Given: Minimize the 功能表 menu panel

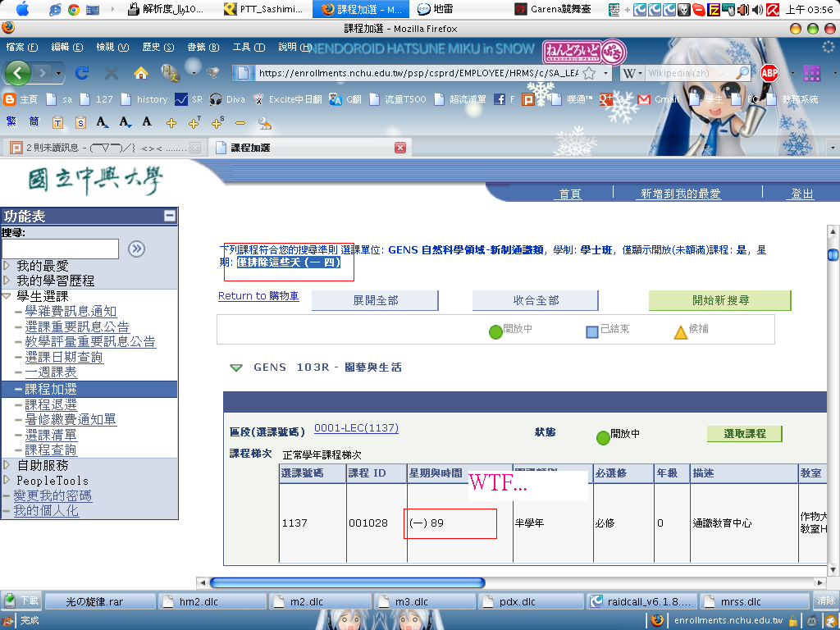Looking at the screenshot, I should (x=169, y=216).
